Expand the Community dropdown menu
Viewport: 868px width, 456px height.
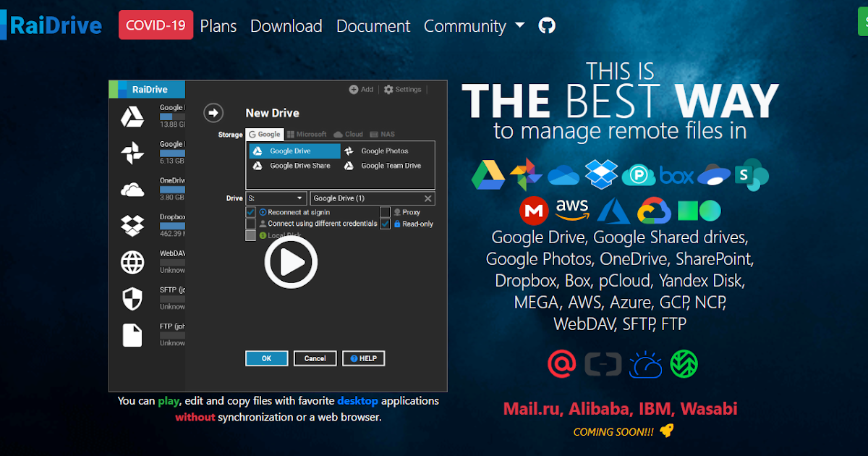[x=475, y=26]
